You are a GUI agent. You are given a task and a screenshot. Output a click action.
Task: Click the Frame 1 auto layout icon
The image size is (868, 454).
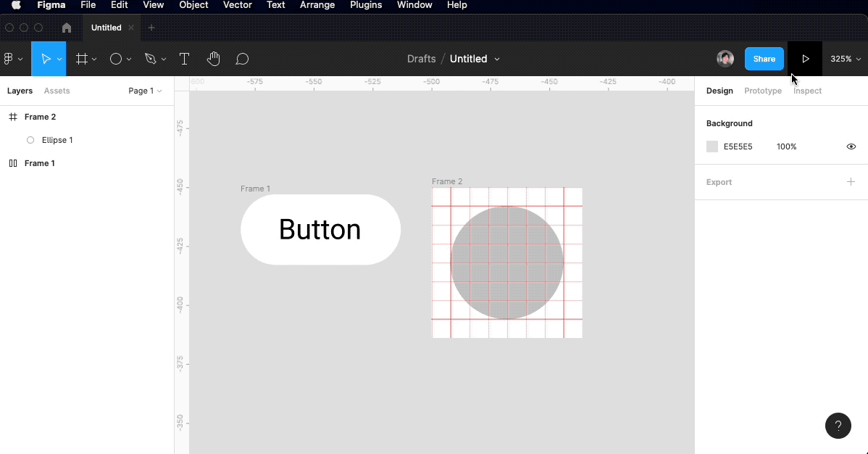coord(13,163)
